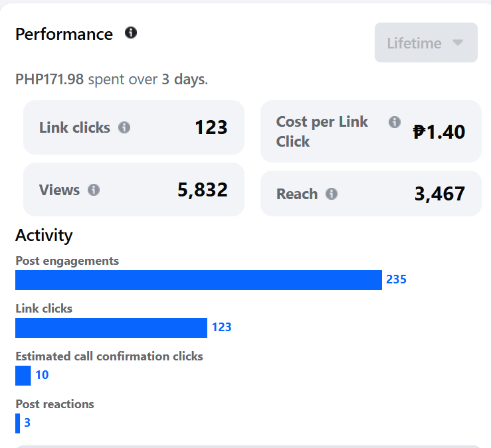Click the Reach count 3,467
The width and height of the screenshot is (491, 448).
(x=440, y=194)
